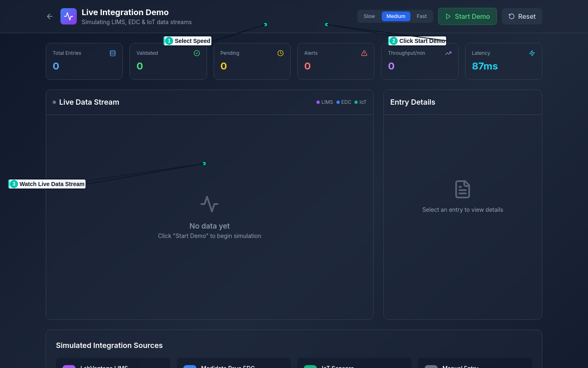Open the "Select Speed" step 1 callout
This screenshot has height=368, width=588.
click(x=188, y=41)
